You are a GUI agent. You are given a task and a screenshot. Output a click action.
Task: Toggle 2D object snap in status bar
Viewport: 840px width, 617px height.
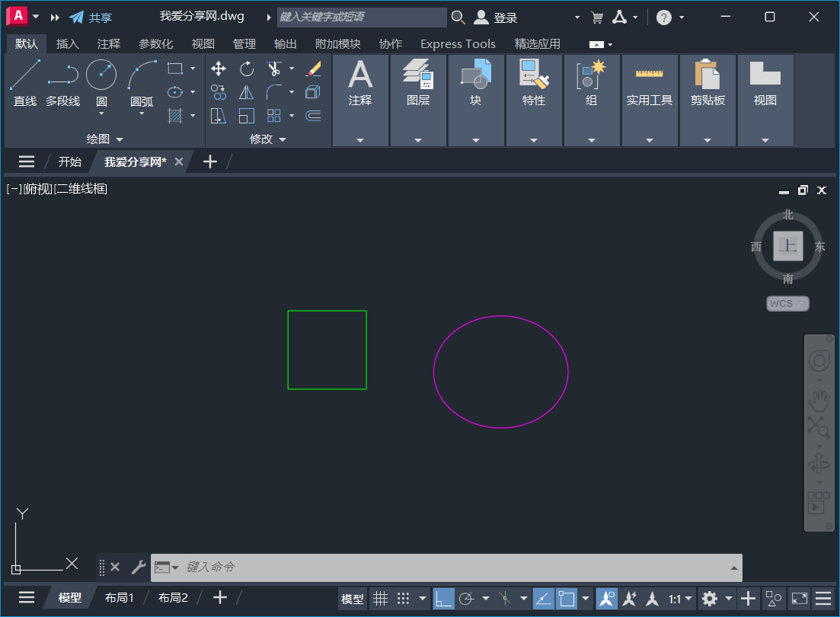pyautogui.click(x=567, y=598)
